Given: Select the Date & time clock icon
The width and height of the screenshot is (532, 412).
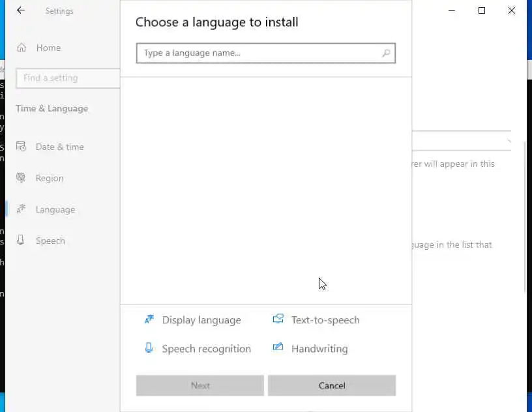Looking at the screenshot, I should 21,147.
